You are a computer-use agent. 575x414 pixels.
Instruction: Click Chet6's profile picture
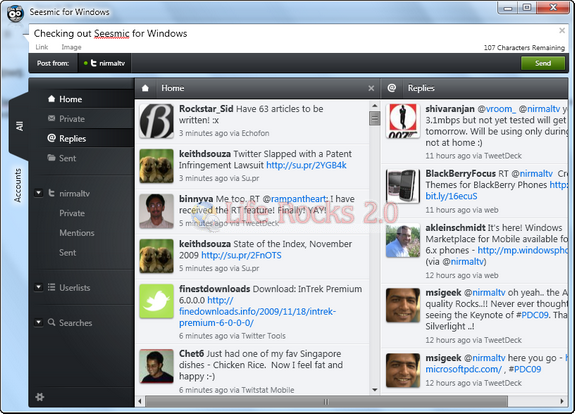coord(157,366)
